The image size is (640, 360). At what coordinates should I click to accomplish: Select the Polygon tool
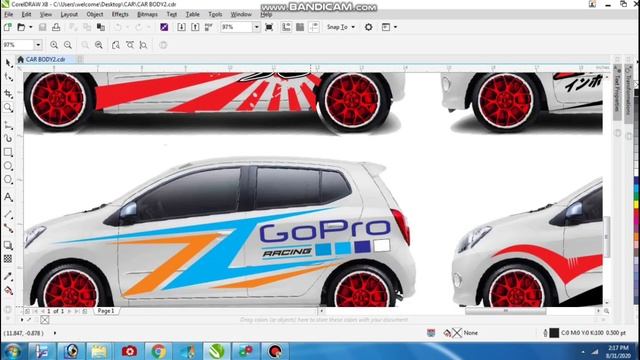(x=8, y=180)
